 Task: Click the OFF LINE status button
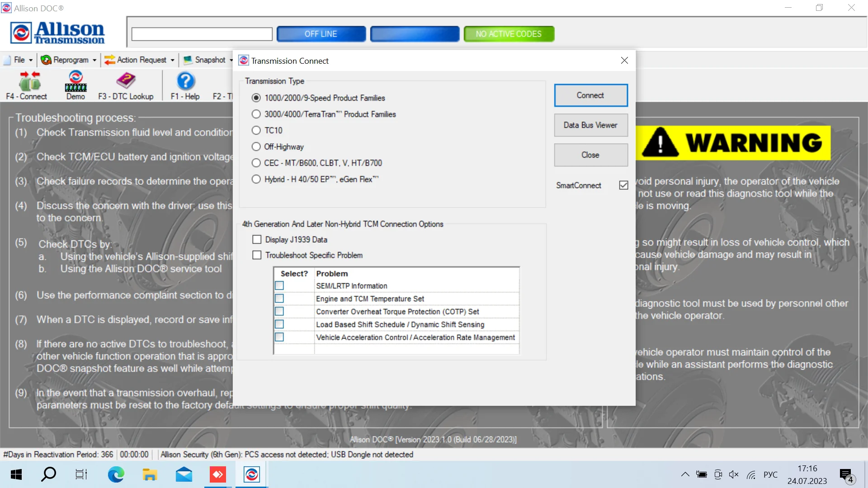321,34
